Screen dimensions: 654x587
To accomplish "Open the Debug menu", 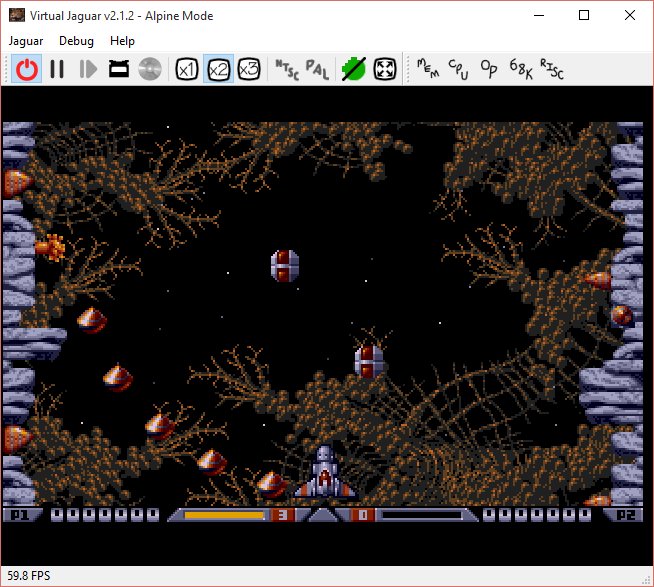I will [x=76, y=41].
